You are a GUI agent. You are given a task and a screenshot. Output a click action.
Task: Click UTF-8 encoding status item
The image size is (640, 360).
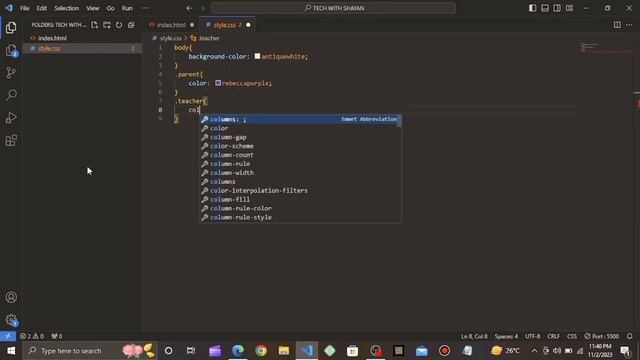point(532,336)
